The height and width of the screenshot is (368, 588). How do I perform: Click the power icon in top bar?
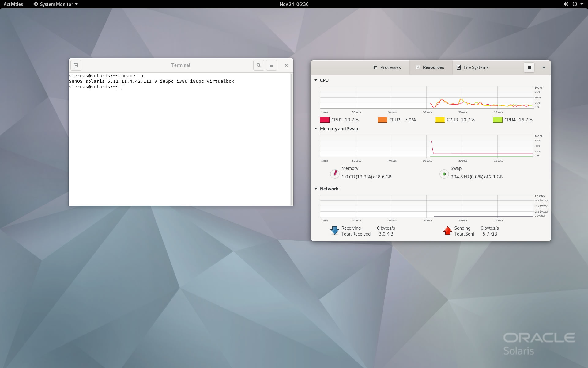[575, 4]
